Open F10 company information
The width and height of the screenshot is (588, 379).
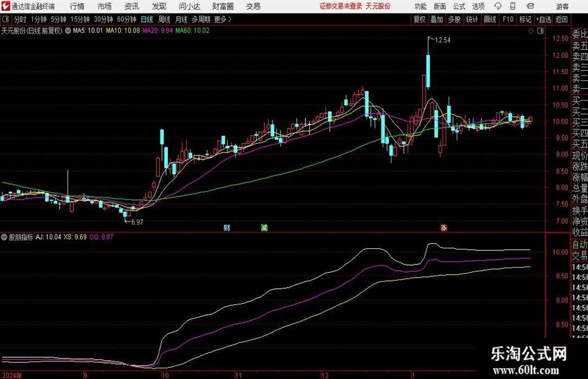coord(508,19)
